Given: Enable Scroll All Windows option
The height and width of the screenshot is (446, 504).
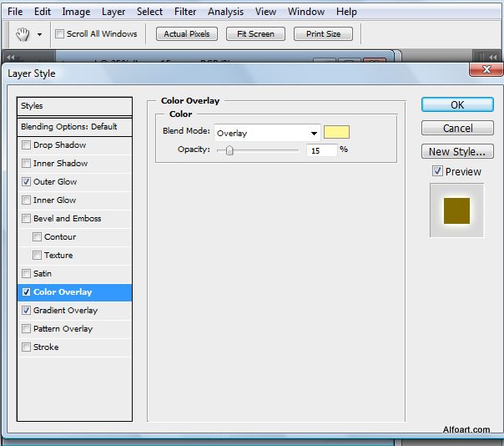Looking at the screenshot, I should 59,34.
